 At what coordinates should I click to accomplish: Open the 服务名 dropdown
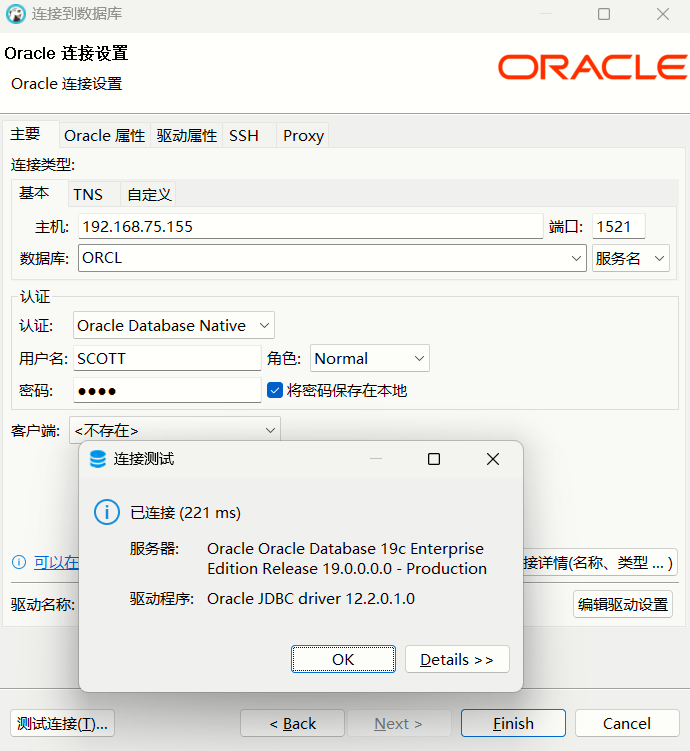pos(631,258)
